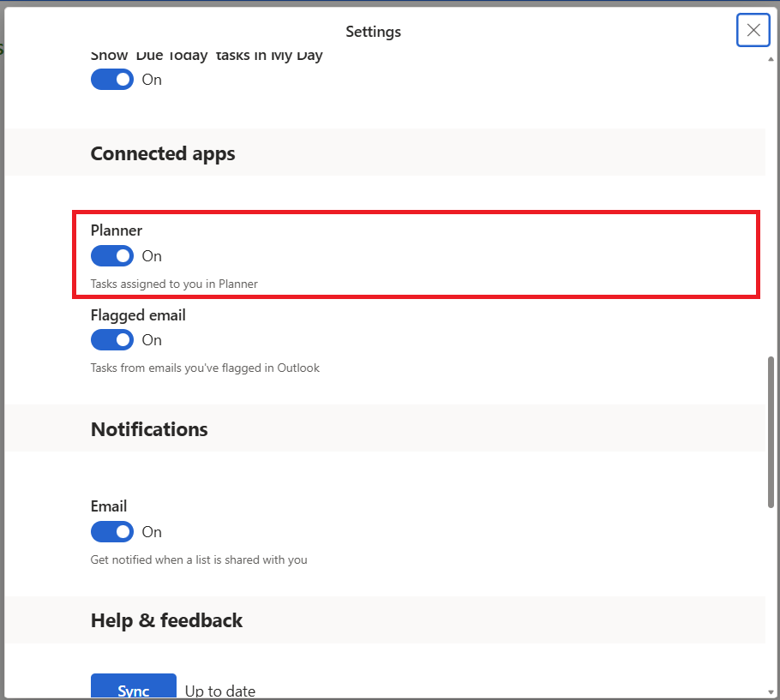Image resolution: width=780 pixels, height=700 pixels.
Task: Click the scrollbar down arrow
Action: [771, 691]
